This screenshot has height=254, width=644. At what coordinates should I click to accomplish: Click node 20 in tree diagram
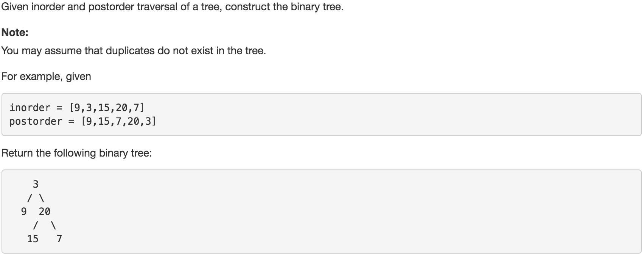(45, 212)
